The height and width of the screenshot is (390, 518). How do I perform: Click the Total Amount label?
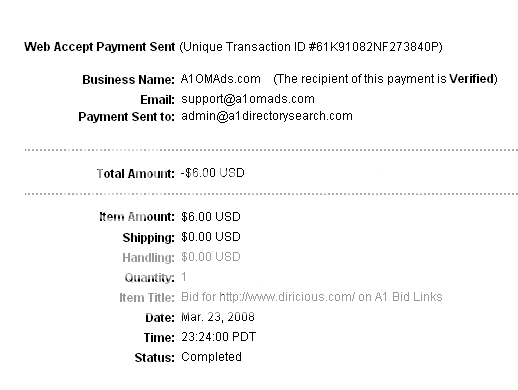[x=136, y=174]
